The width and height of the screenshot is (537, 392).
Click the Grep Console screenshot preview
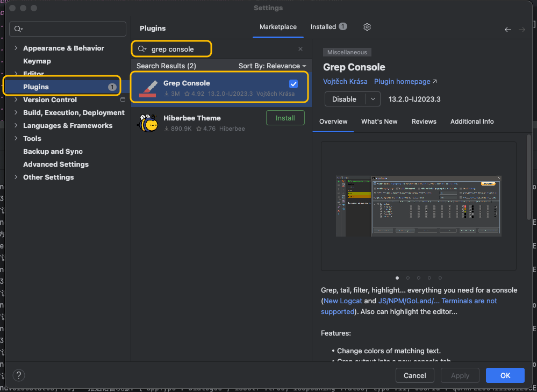419,206
